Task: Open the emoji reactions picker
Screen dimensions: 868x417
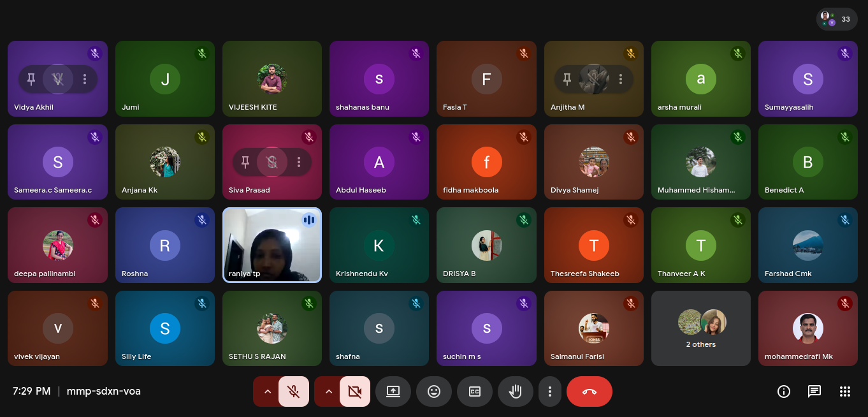Action: point(434,391)
